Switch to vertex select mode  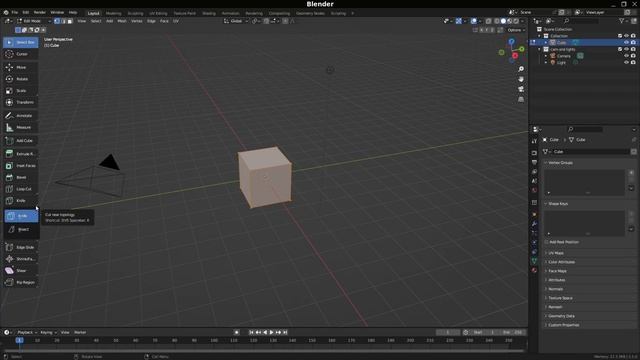[x=57, y=21]
